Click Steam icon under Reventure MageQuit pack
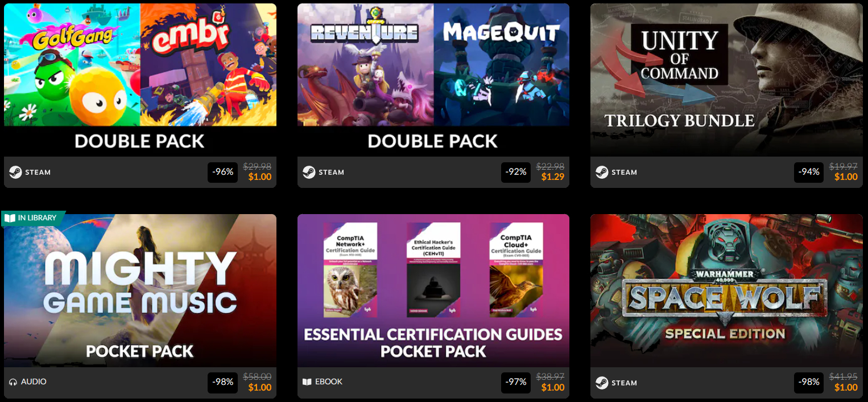Image resolution: width=868 pixels, height=402 pixels. click(x=309, y=172)
